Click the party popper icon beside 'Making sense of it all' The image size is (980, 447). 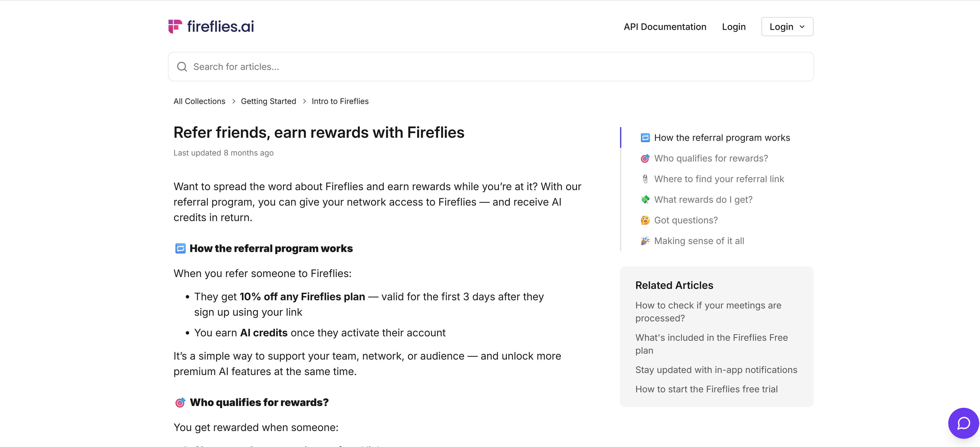645,240
